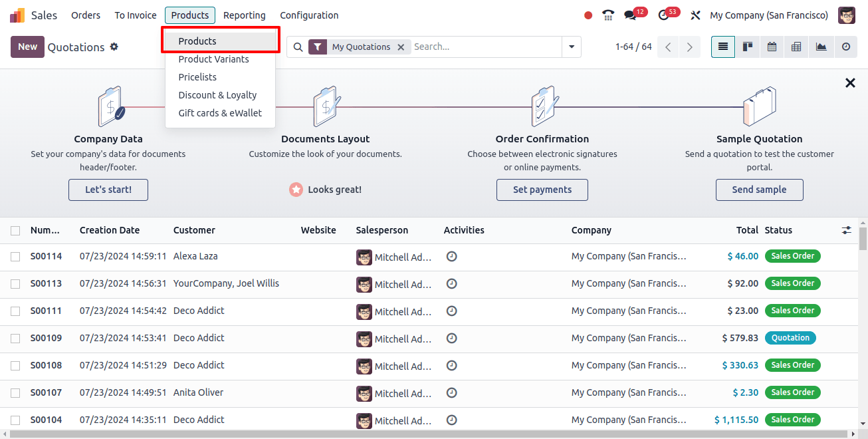
Task: Click the 1-64 / 64 pager counter
Action: pyautogui.click(x=633, y=47)
